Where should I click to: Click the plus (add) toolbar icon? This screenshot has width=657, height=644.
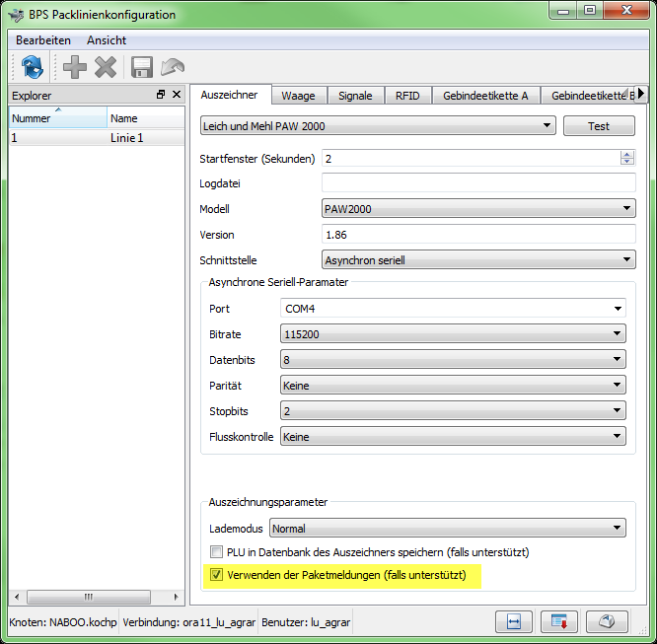click(x=75, y=67)
